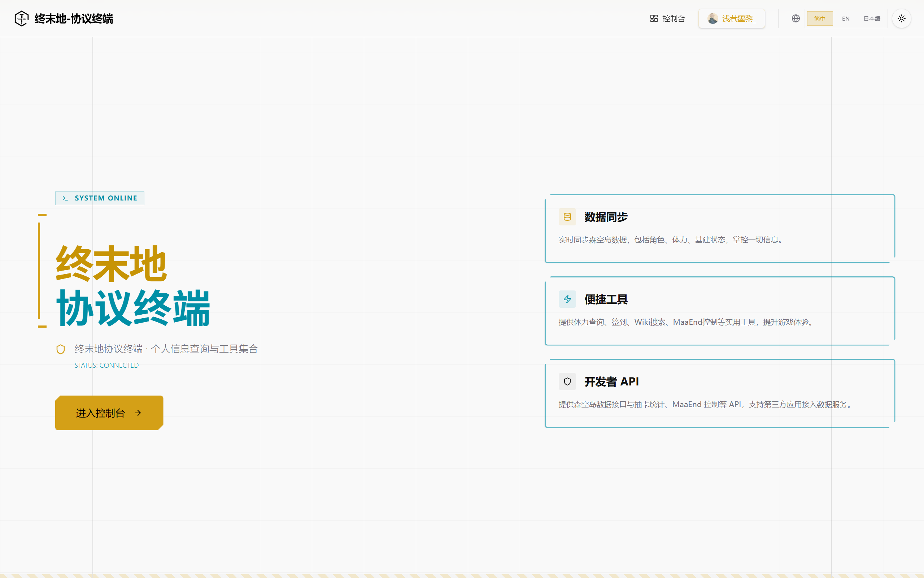Click the 便捷工具 card title
Image resolution: width=924 pixels, height=578 pixels.
coord(606,299)
